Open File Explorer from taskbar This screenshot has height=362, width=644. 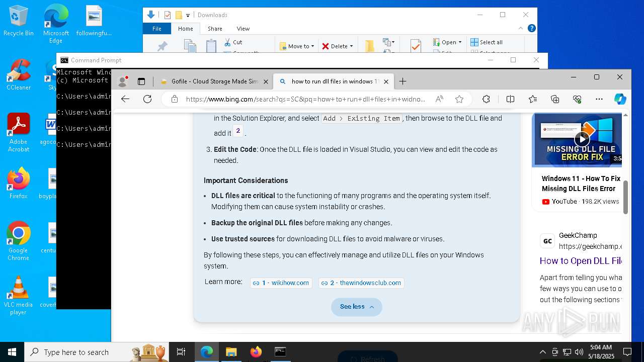coord(231,352)
